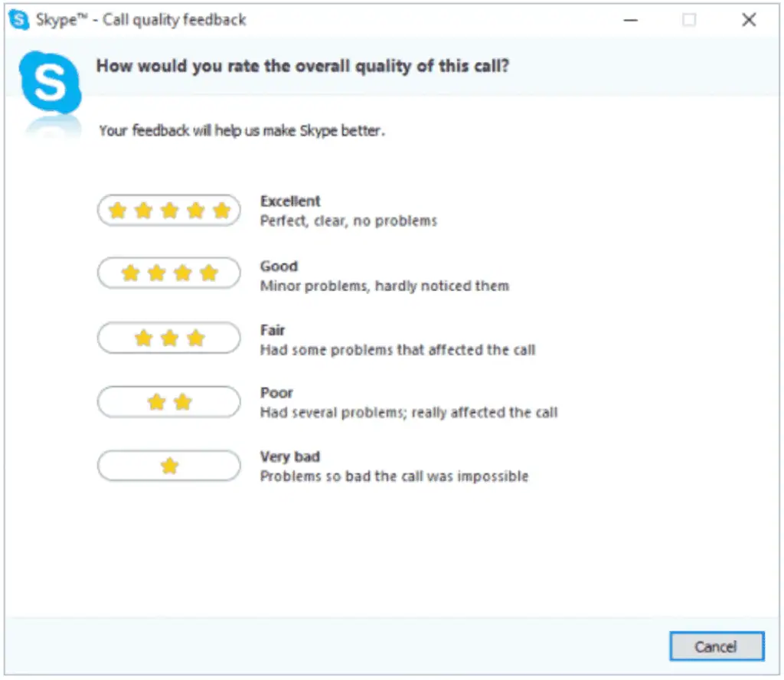The image size is (784, 680).
Task: Pick the two-star Poor rating
Action: pyautogui.click(x=169, y=401)
